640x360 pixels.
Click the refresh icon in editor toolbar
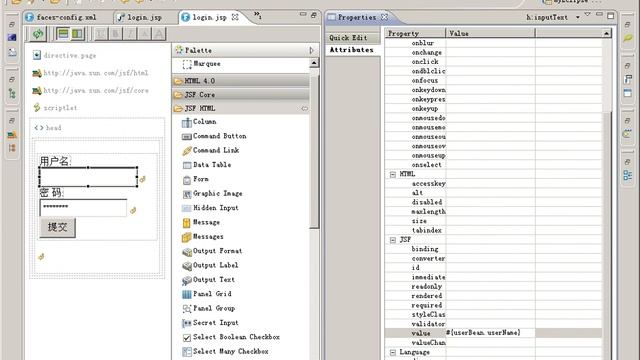pyautogui.click(x=38, y=34)
